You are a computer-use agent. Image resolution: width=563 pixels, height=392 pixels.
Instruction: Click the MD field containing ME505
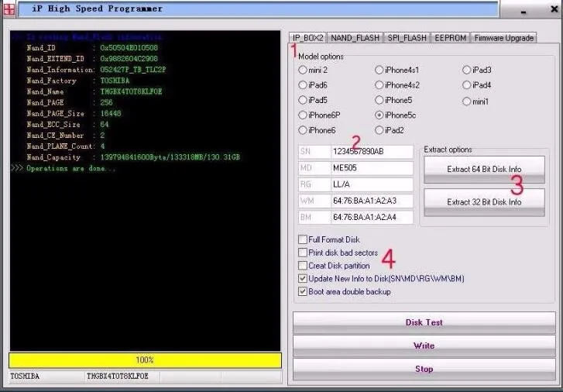click(x=372, y=168)
